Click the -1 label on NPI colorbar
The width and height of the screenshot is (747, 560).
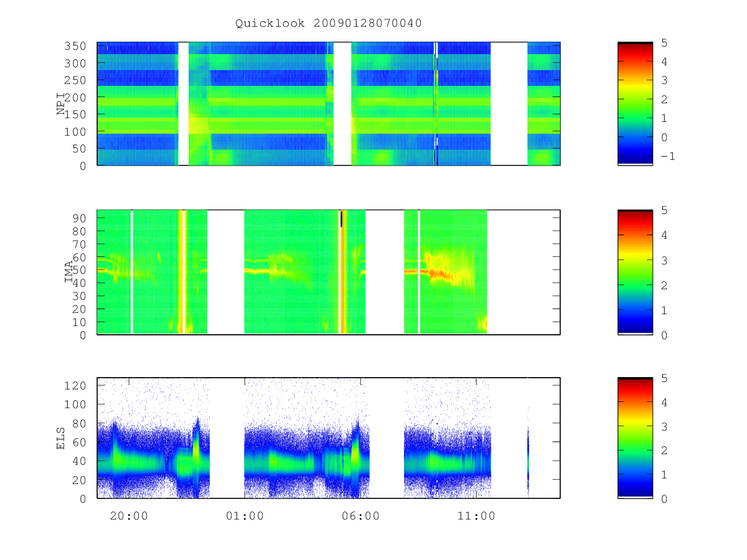coord(668,156)
